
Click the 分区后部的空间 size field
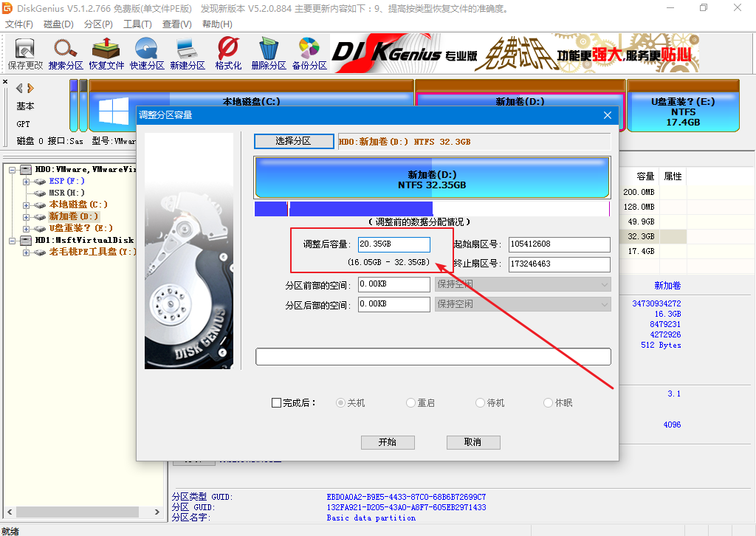click(x=394, y=304)
